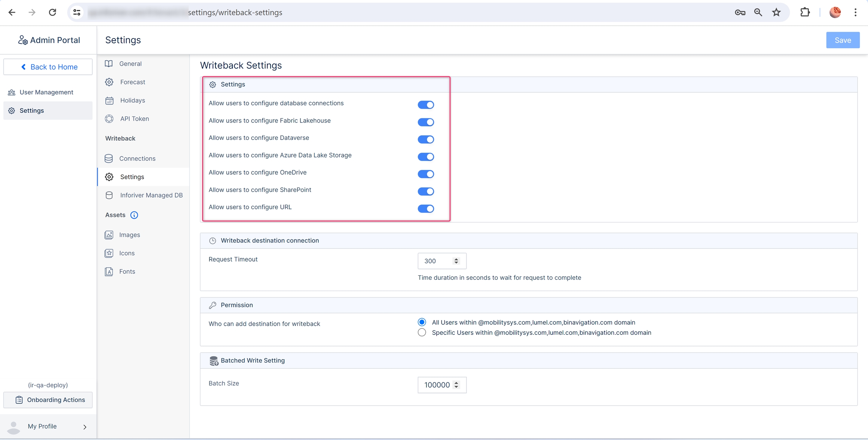
Task: Open the Fonts assets page
Action: point(127,271)
